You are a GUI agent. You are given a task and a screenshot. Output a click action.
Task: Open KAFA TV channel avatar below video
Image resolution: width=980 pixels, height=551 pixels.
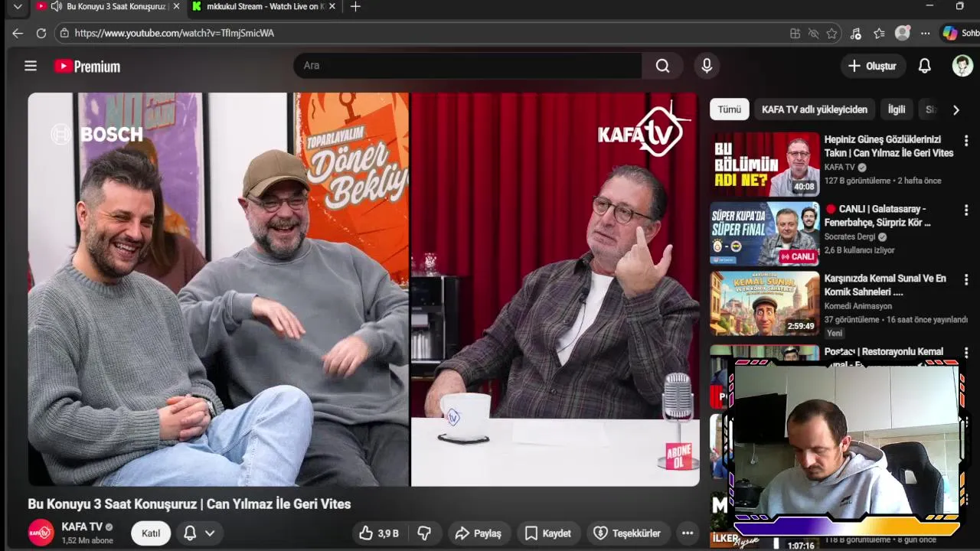pos(41,533)
